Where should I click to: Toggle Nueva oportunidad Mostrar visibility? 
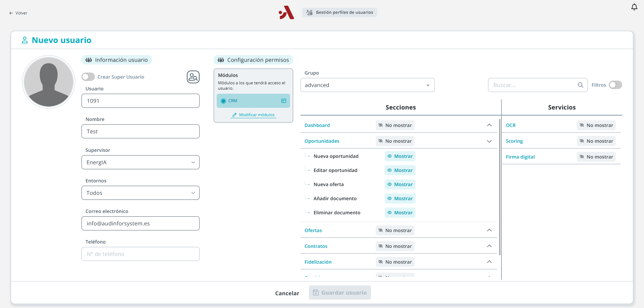pyautogui.click(x=400, y=156)
